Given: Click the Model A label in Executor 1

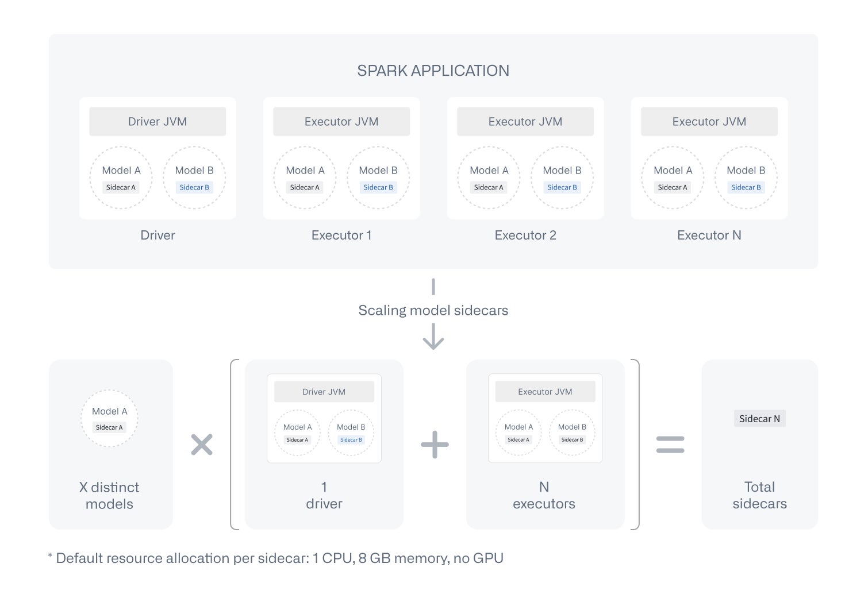Looking at the screenshot, I should 305,171.
